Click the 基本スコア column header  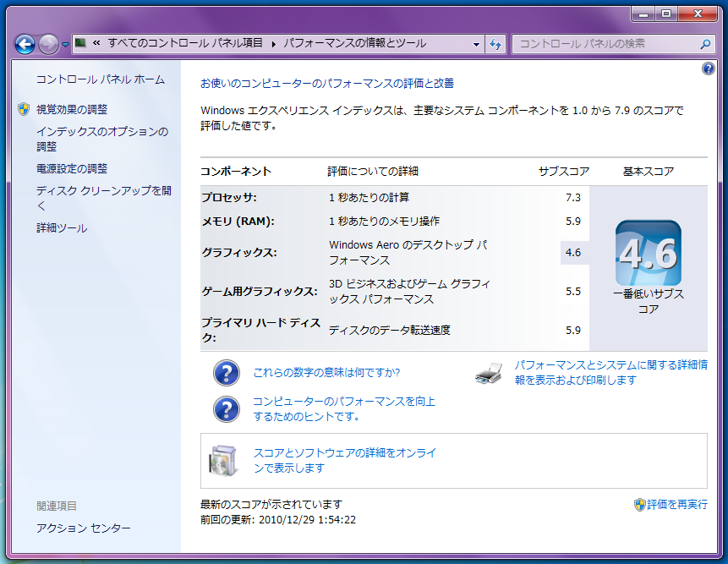tap(649, 172)
